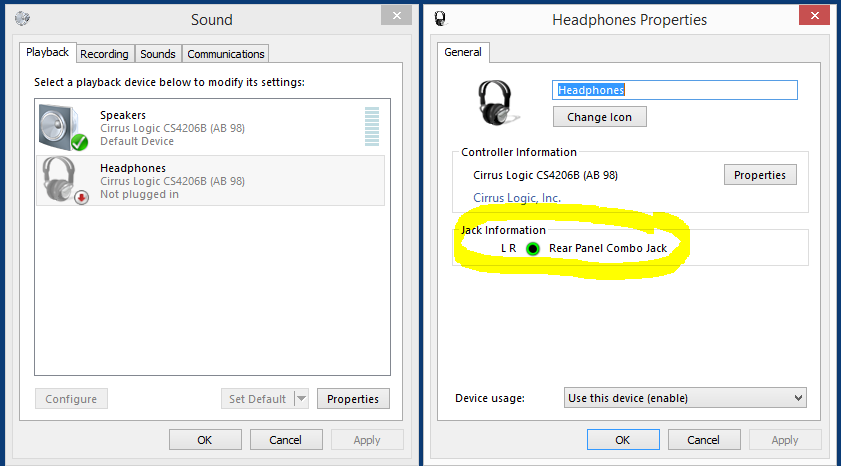841x466 pixels.
Task: Click Apply in Headphones Properties
Action: (x=785, y=440)
